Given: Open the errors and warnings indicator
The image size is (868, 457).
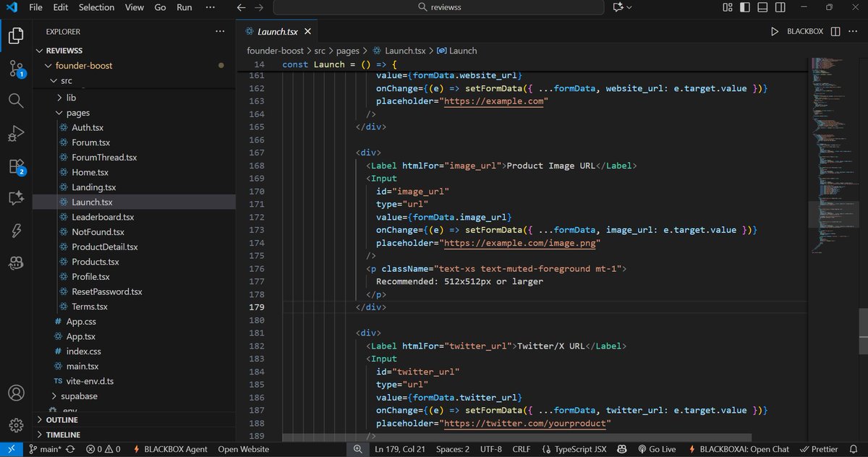Looking at the screenshot, I should (103, 449).
